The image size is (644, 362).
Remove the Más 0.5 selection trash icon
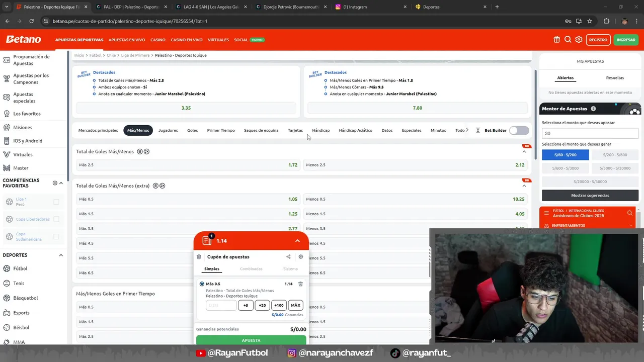coord(300,284)
